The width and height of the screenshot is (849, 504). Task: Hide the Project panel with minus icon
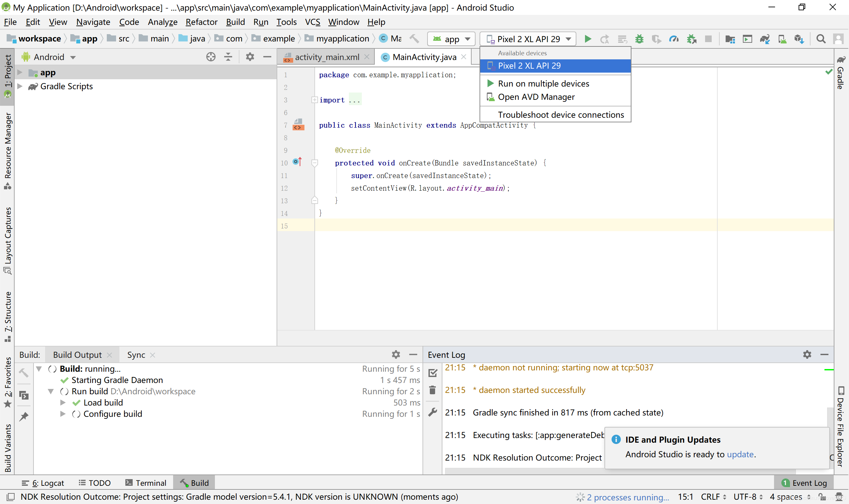tap(267, 57)
